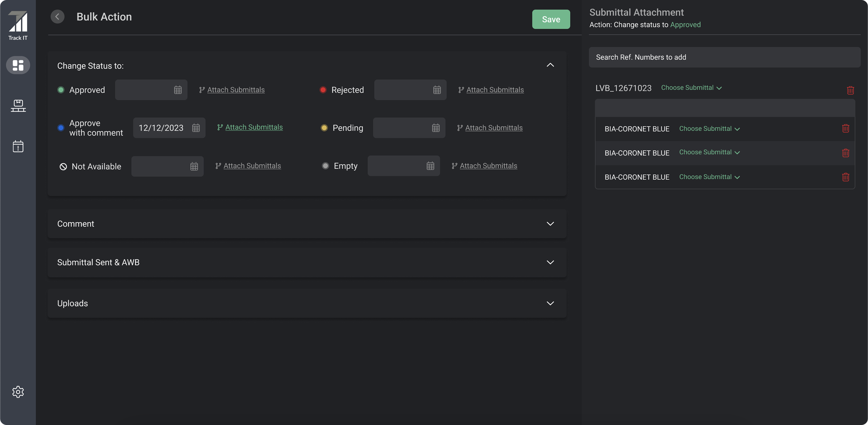Click Attach Submittals for Pending
Screen dimensions: 868x425
490,128
